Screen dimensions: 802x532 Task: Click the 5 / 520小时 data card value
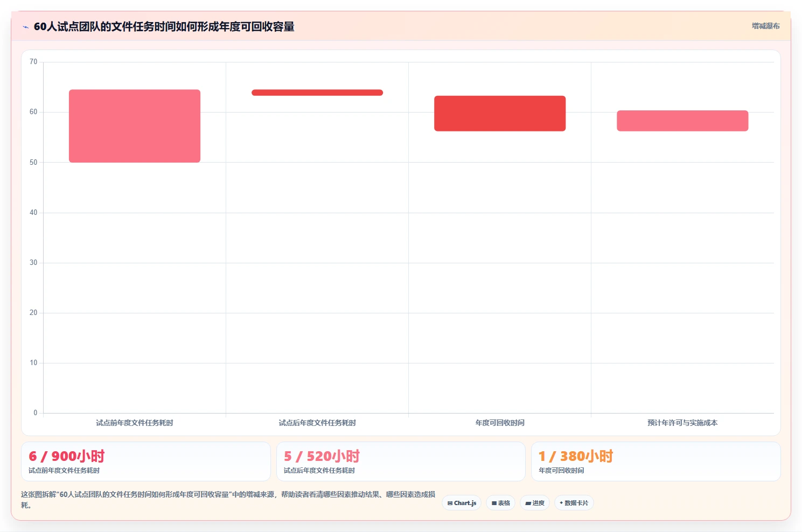point(322,457)
